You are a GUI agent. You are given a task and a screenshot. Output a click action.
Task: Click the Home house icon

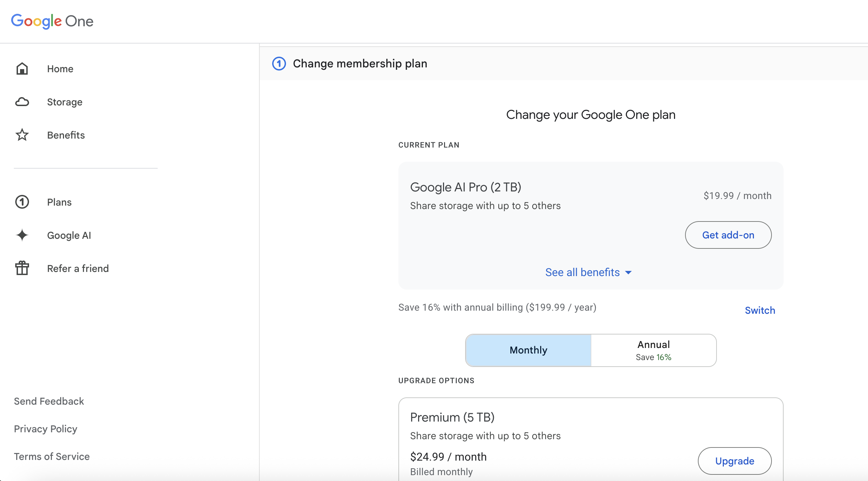[x=22, y=69]
